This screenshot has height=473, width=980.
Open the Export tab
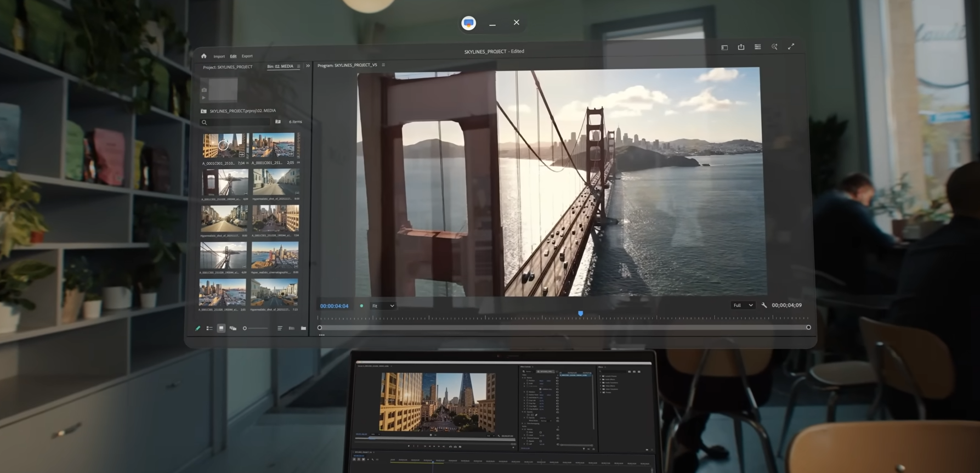[247, 56]
